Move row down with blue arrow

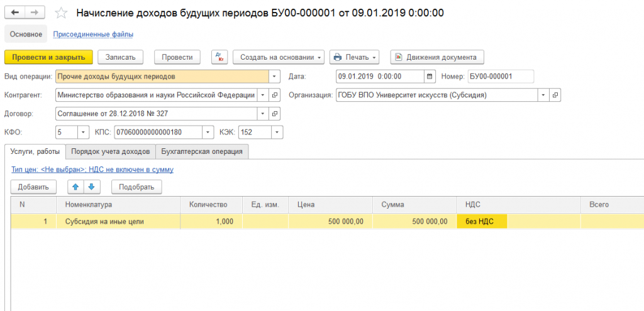click(x=91, y=187)
